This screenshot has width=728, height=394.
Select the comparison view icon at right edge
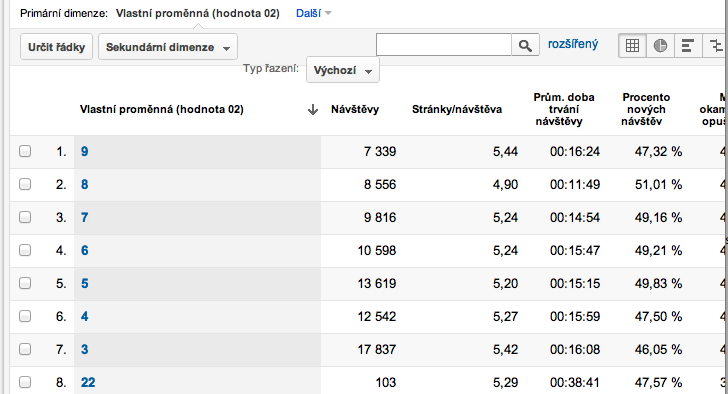coord(715,45)
